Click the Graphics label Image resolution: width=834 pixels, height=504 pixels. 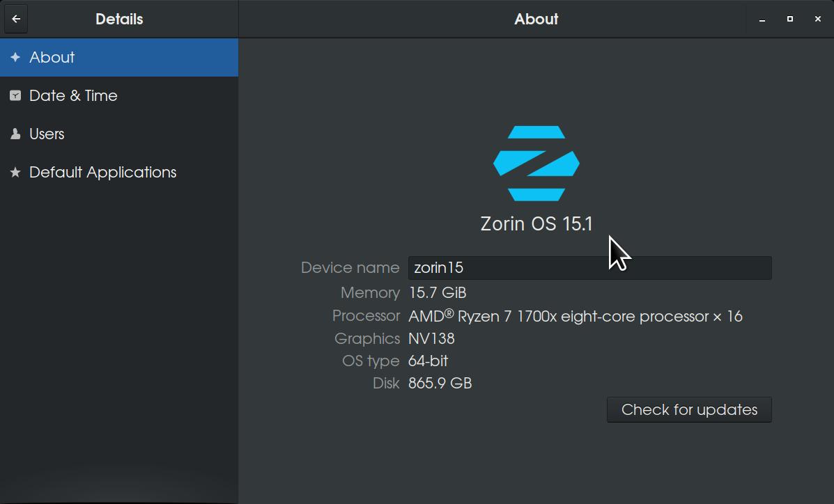367,338
